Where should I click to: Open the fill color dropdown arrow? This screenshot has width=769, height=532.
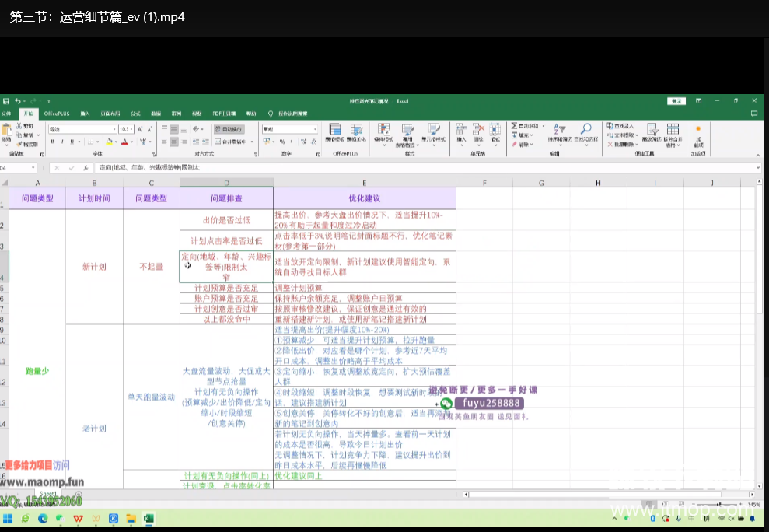pyautogui.click(x=116, y=142)
